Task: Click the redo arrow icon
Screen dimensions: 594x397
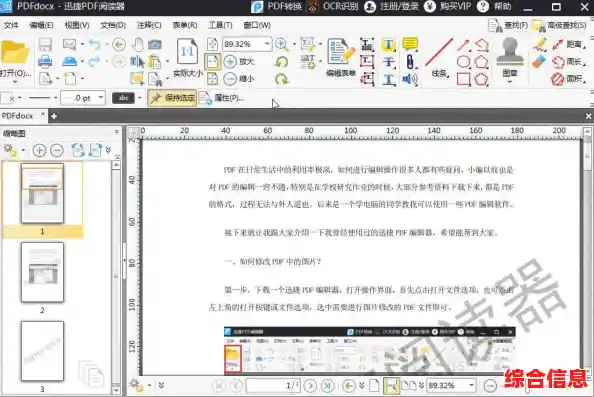Action: click(95, 61)
